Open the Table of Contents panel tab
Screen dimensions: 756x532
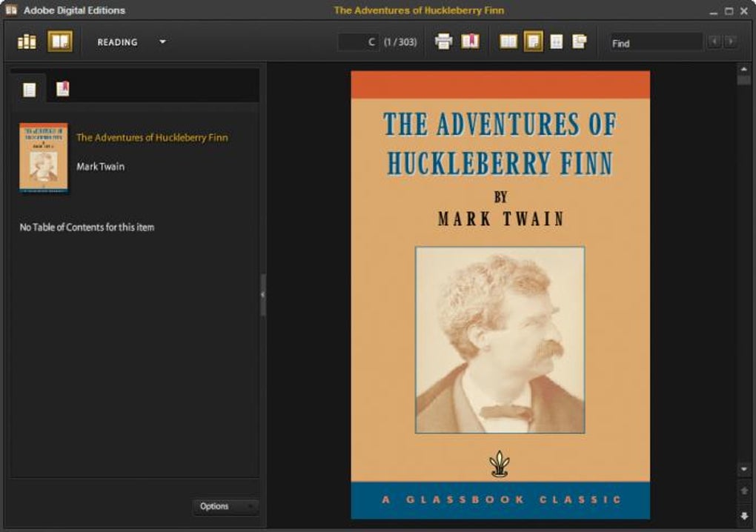click(x=29, y=90)
